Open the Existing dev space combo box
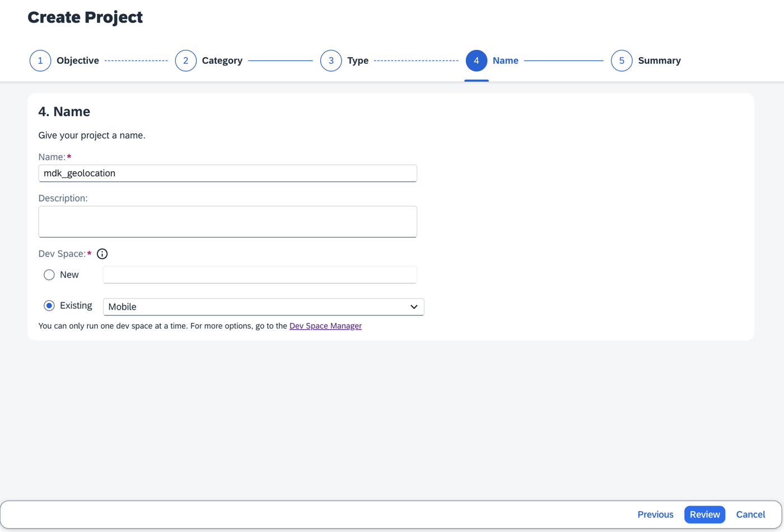 point(263,307)
